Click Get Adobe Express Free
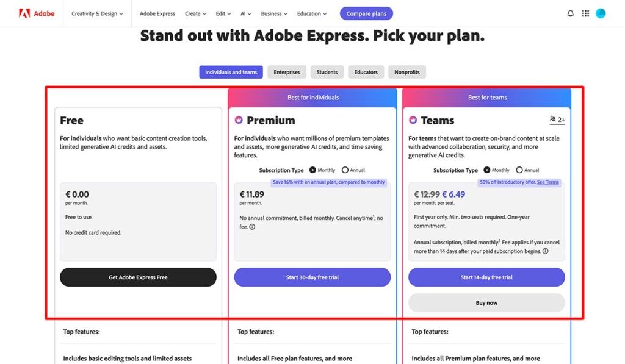 click(138, 277)
